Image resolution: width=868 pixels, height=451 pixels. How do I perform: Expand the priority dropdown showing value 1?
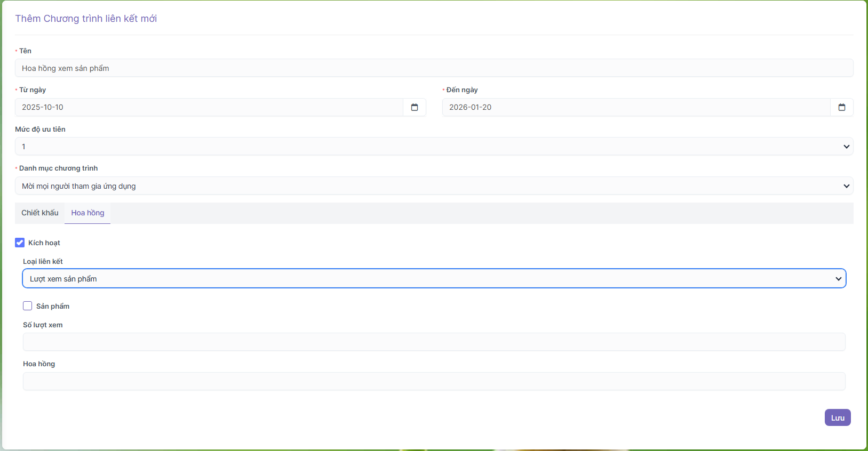[427, 147]
